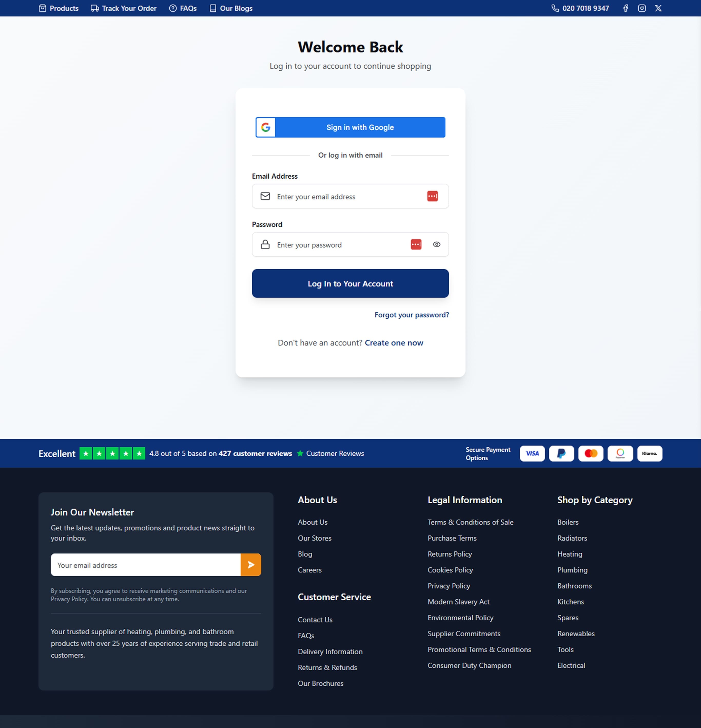Click the PayPal payment icon

coord(561,453)
